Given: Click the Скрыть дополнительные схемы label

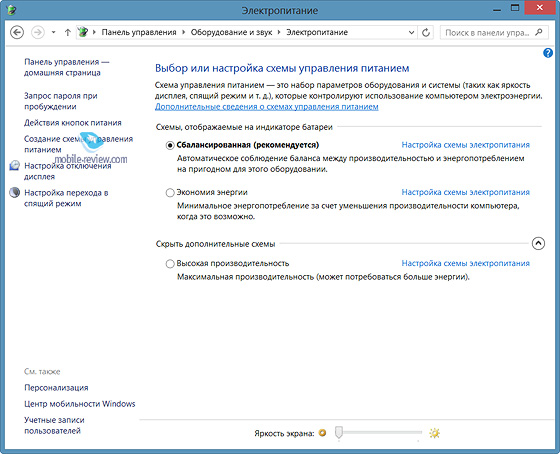Looking at the screenshot, I should pyautogui.click(x=215, y=244).
